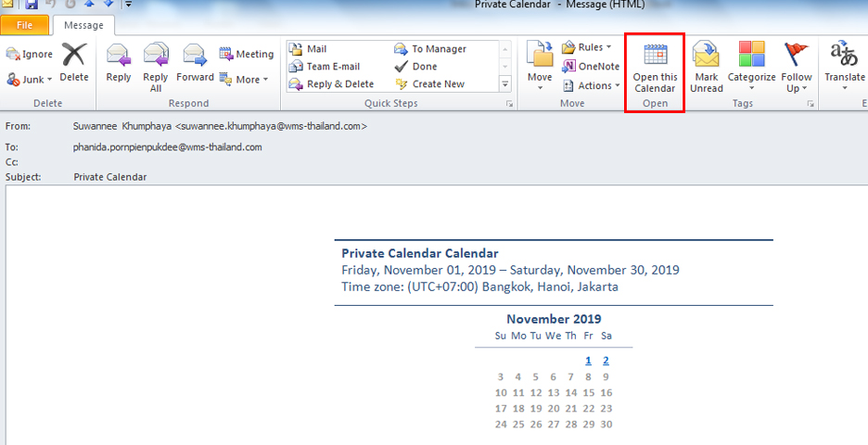Save the message with the floppy icon

32,5
